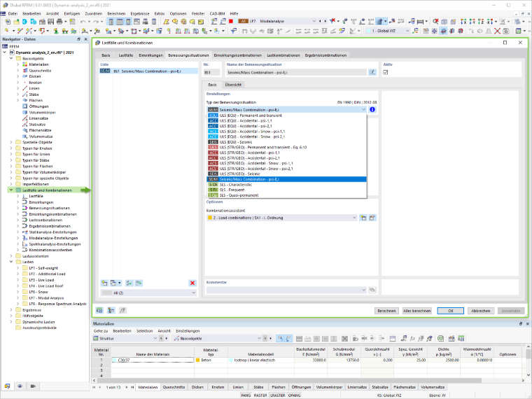Expand the Ergebnisse tree node
The height and width of the screenshot is (399, 532).
click(11, 310)
